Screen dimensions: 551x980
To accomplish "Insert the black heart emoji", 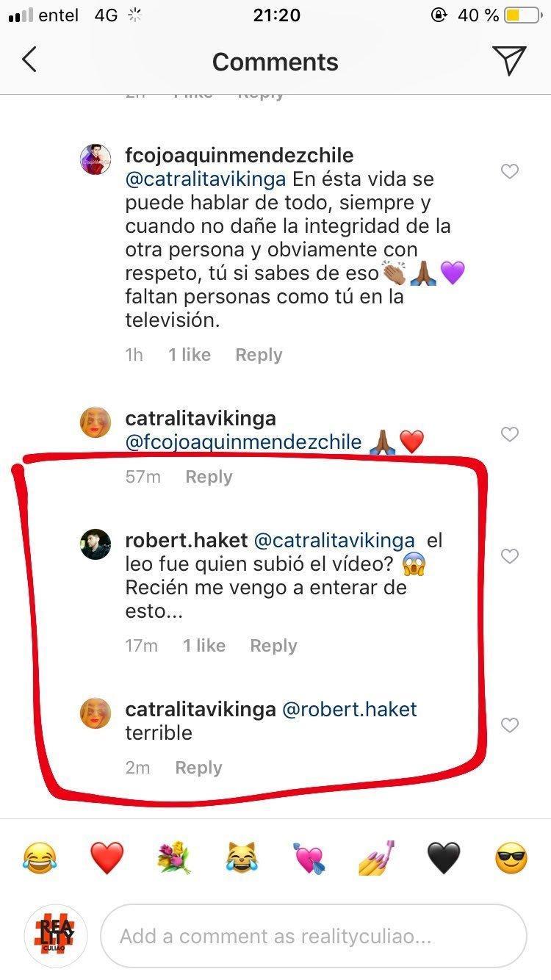I will click(444, 858).
